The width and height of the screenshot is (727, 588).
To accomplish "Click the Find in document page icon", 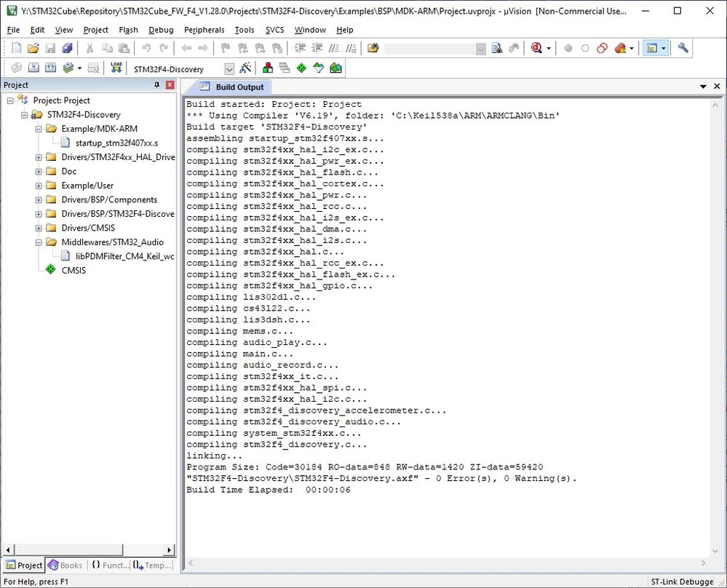I will click(496, 48).
